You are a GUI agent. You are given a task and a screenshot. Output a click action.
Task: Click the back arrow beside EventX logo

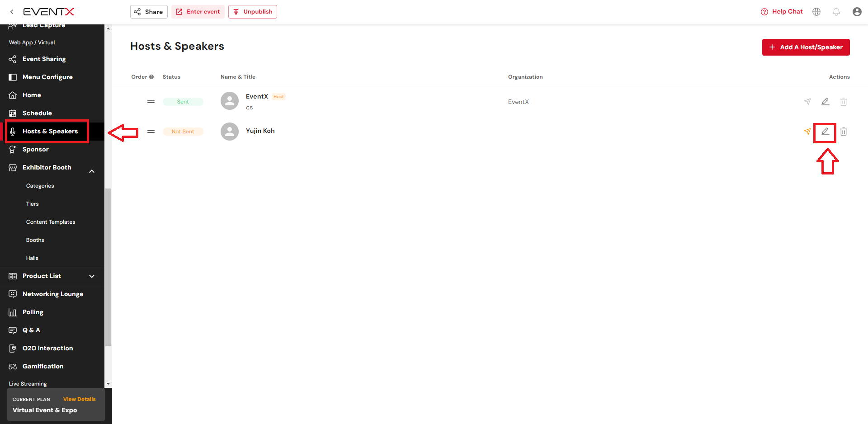coord(12,12)
